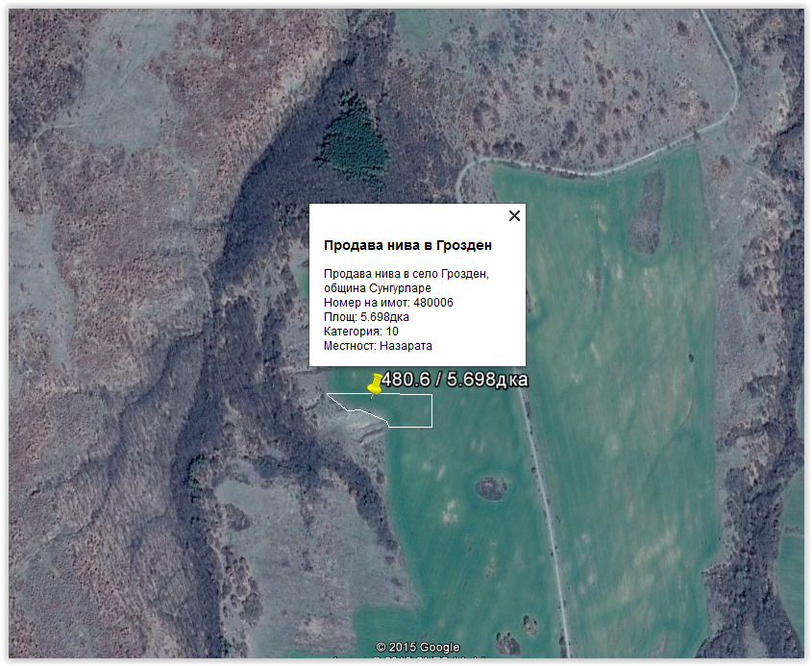Image resolution: width=812 pixels, height=666 pixels.
Task: Click the first description line Продава нива в село Грозден
Action: tap(406, 274)
